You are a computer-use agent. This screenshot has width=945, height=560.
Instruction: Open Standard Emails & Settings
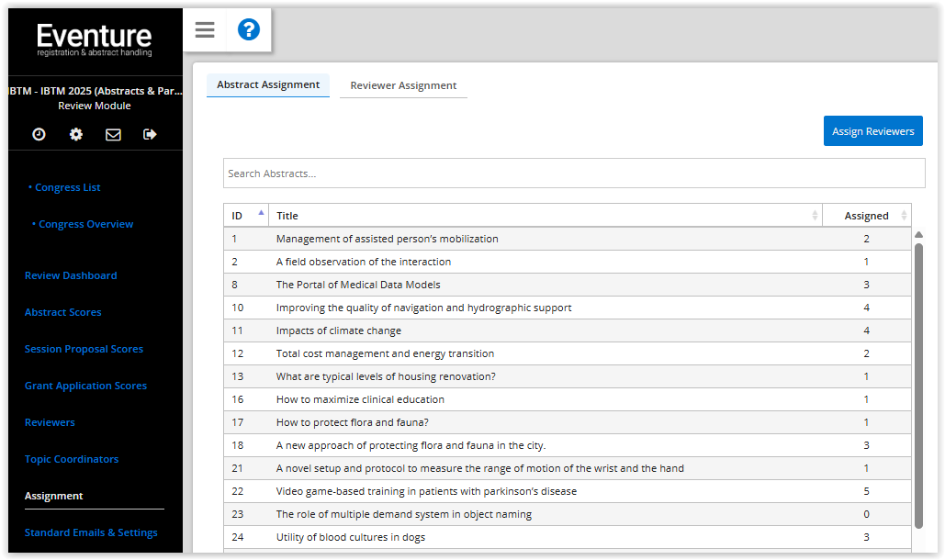click(91, 532)
